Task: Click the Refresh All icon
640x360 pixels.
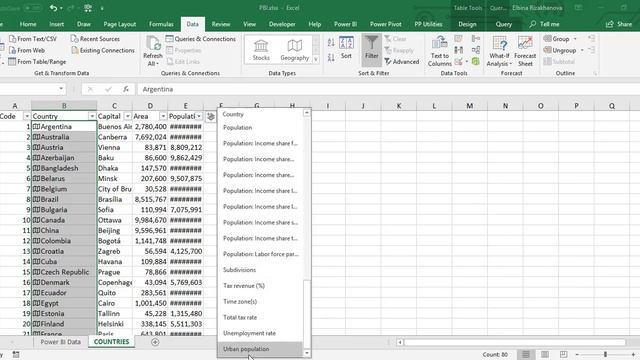Action: tap(153, 44)
